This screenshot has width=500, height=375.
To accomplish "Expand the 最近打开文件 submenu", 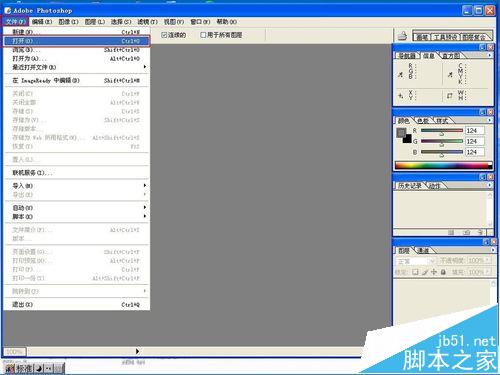I will tap(77, 67).
